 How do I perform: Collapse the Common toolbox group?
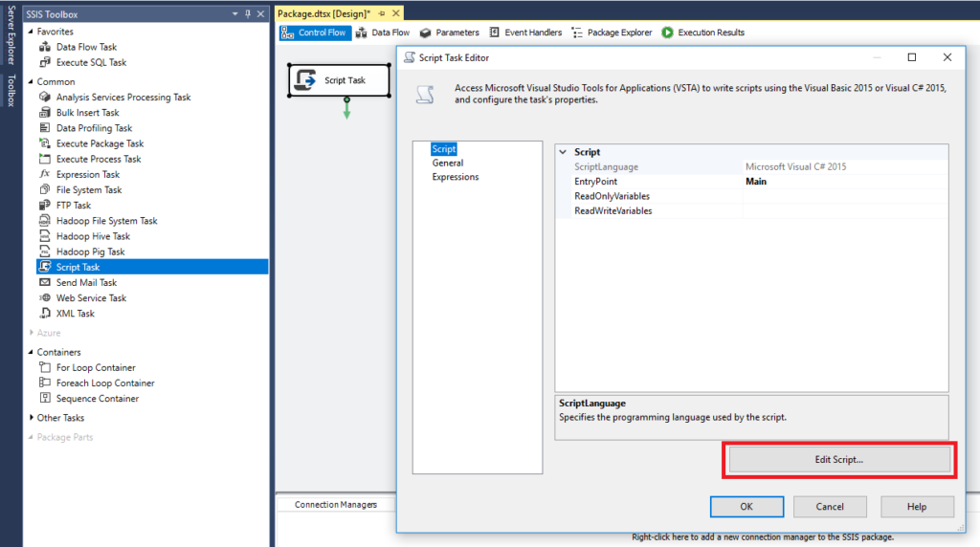[x=30, y=82]
